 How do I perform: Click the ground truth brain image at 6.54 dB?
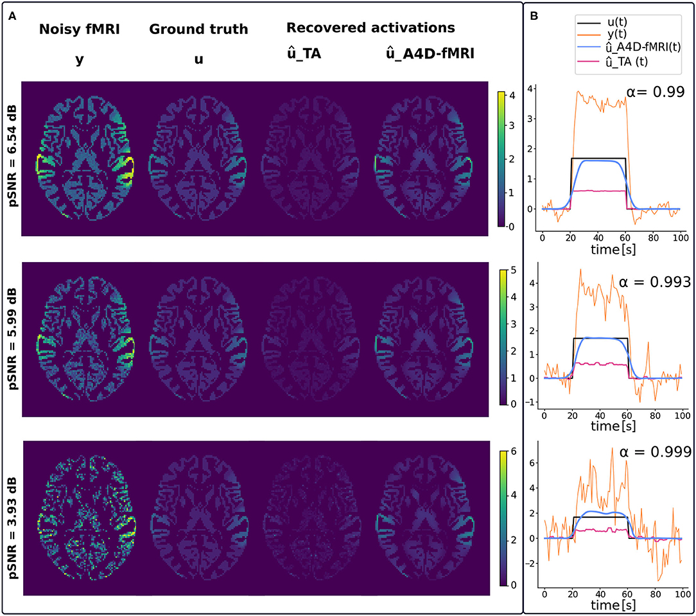[198, 158]
